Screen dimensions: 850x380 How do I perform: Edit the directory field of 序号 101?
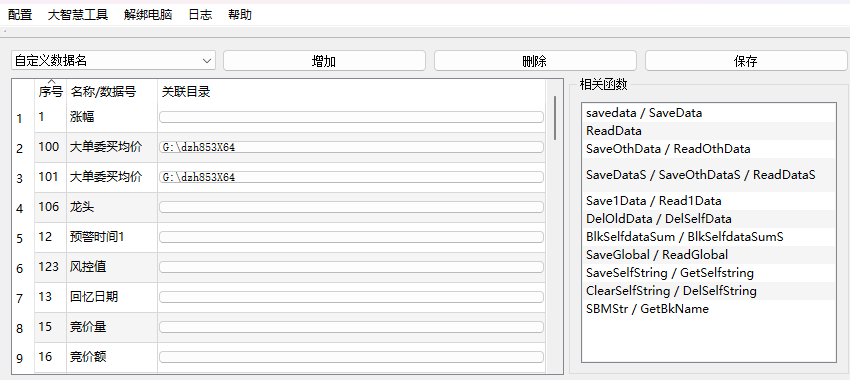point(351,177)
